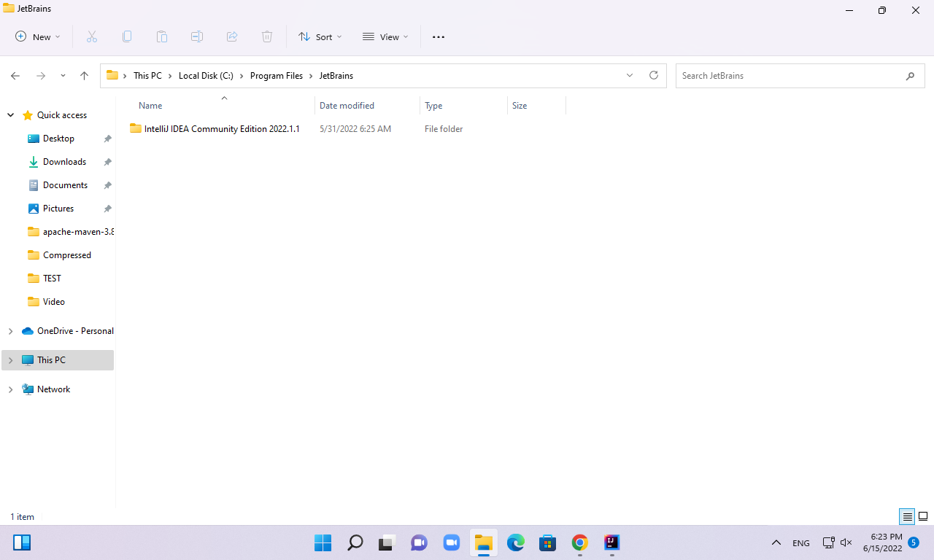This screenshot has height=560, width=934.
Task: Open the Sort options dropdown
Action: click(320, 36)
